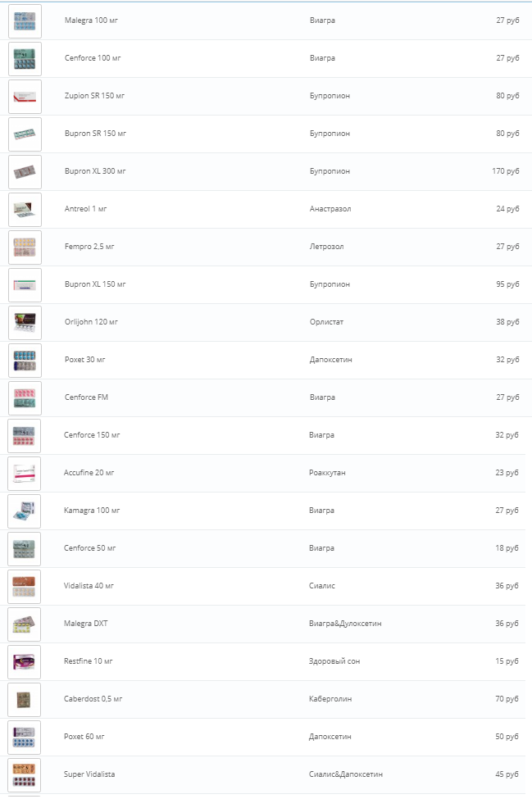The height and width of the screenshot is (799, 532).
Task: Click the Cenforce 100 мг product image
Action: point(25,58)
